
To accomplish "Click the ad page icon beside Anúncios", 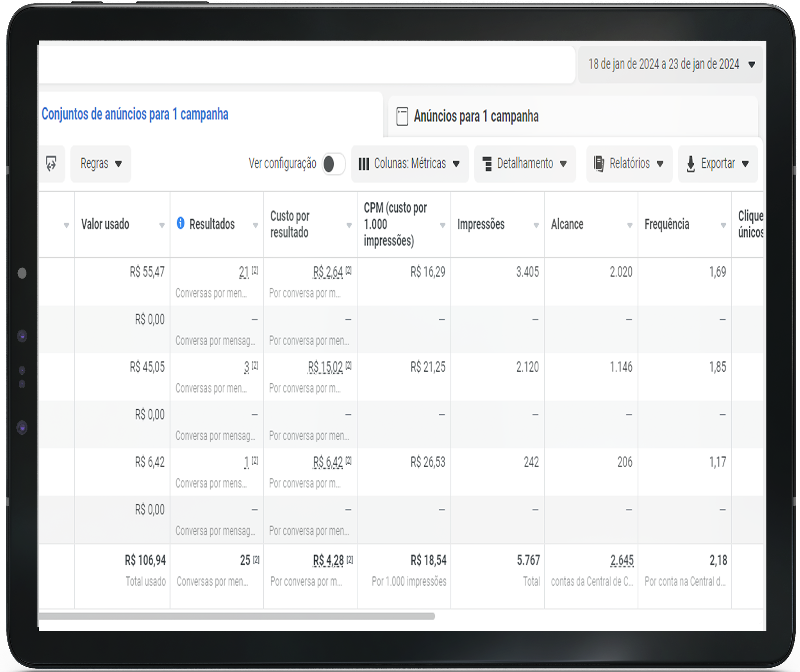I will coord(402,116).
